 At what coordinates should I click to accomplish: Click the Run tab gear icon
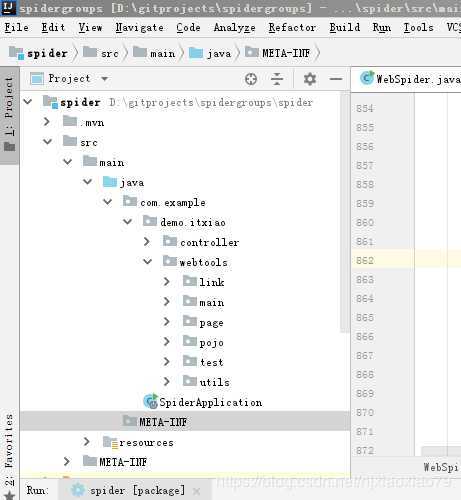coord(78,490)
